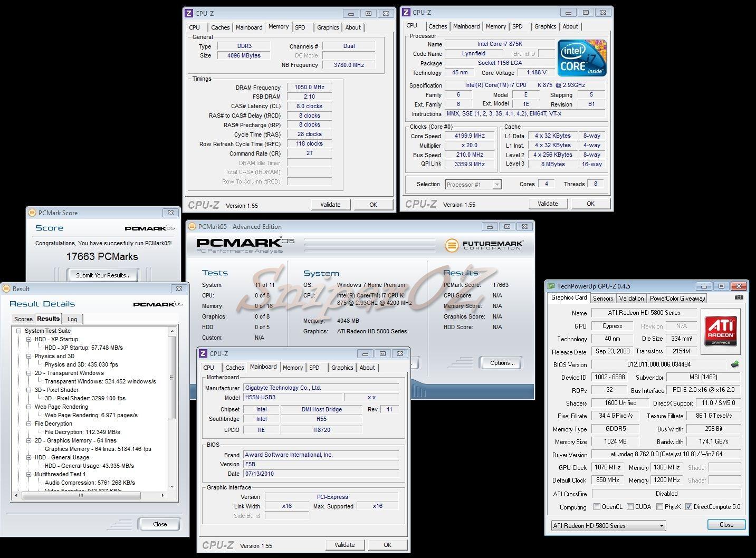This screenshot has width=756, height=558.
Task: Open Caches tab in CPU-Z Memory window
Action: [220, 27]
